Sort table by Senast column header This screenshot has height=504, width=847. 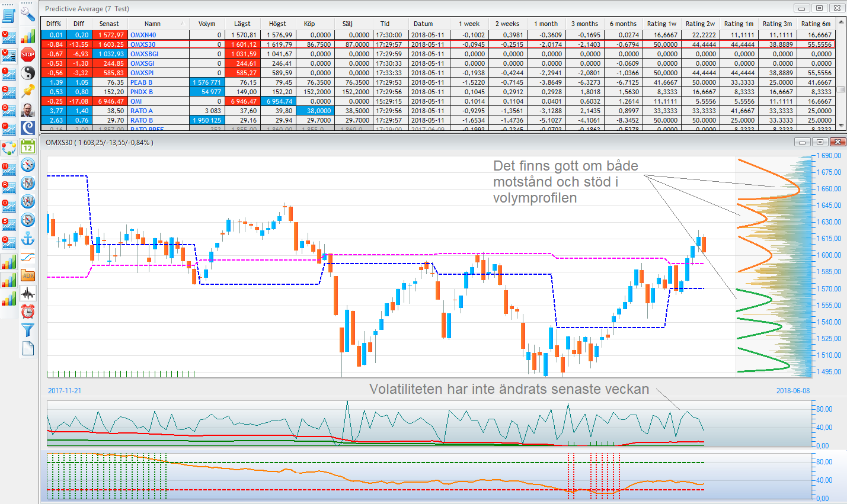point(109,24)
